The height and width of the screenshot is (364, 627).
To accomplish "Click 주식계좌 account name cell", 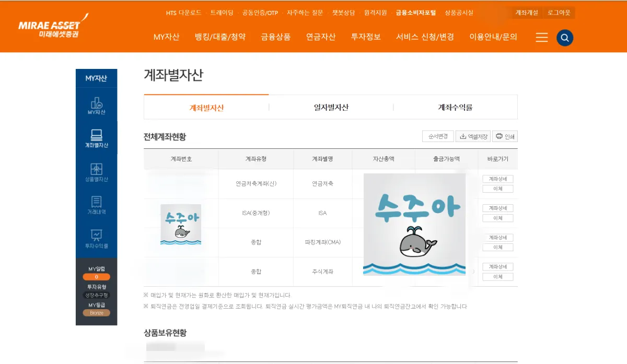I will (323, 272).
